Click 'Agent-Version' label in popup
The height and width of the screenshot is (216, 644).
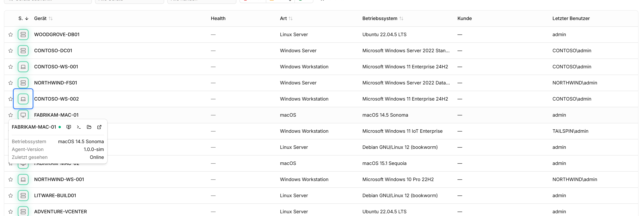click(27, 149)
